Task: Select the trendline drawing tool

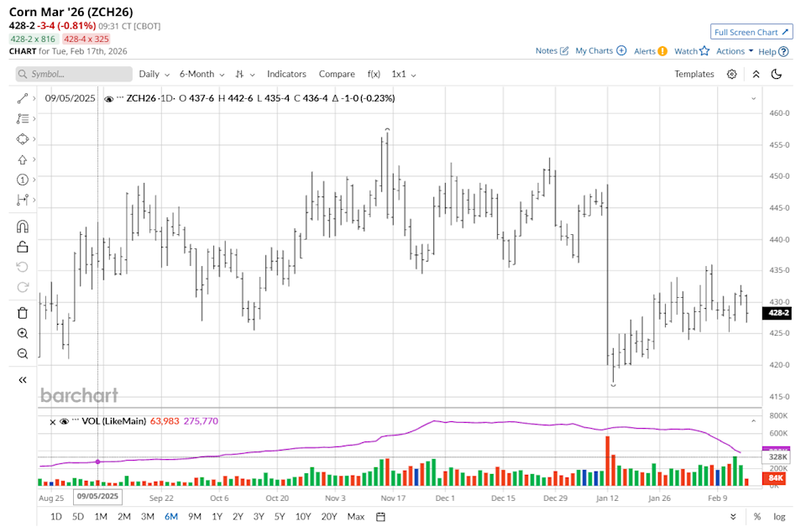Action: coord(23,97)
